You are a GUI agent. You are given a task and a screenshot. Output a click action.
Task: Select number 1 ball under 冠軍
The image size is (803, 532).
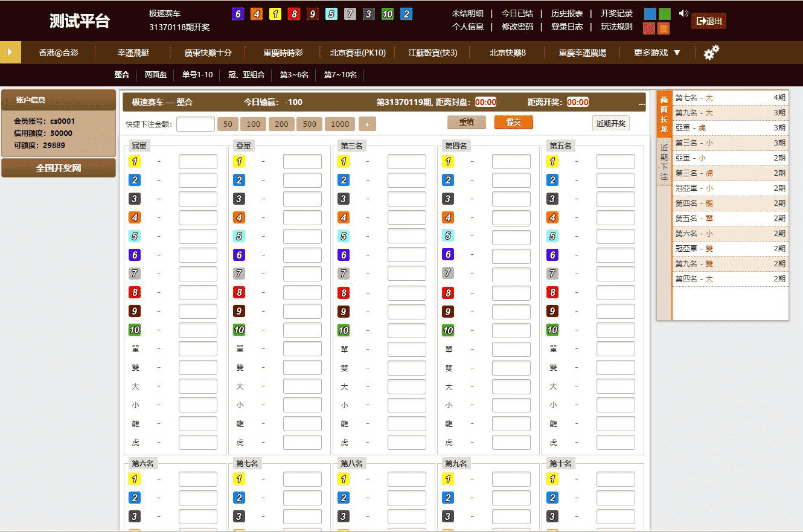point(135,161)
